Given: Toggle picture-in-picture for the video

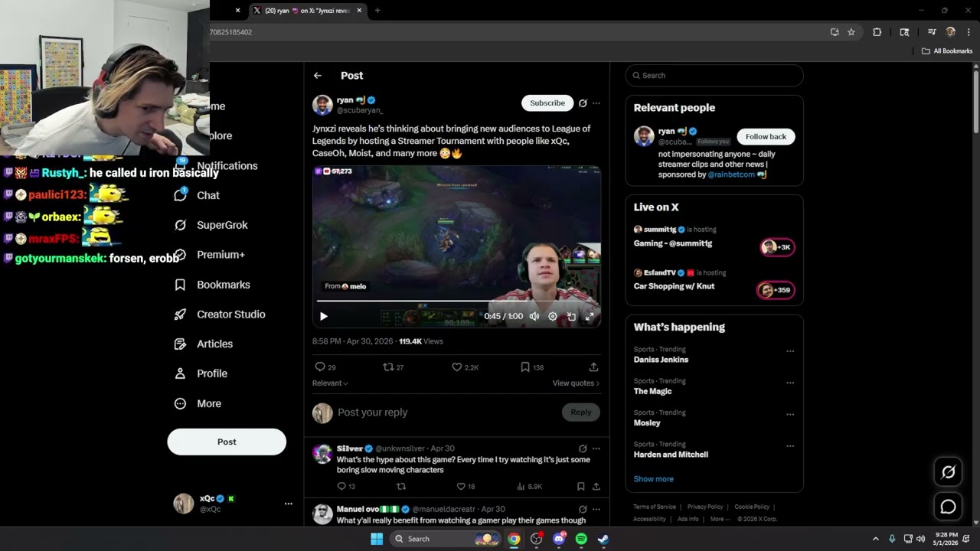Looking at the screenshot, I should [x=571, y=316].
